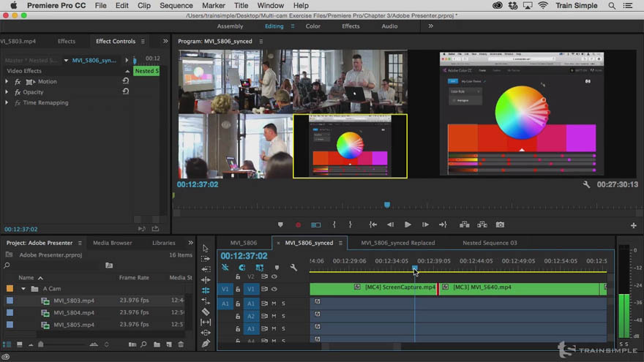This screenshot has height=362, width=644.
Task: Mute audio track A1
Action: [x=274, y=303]
